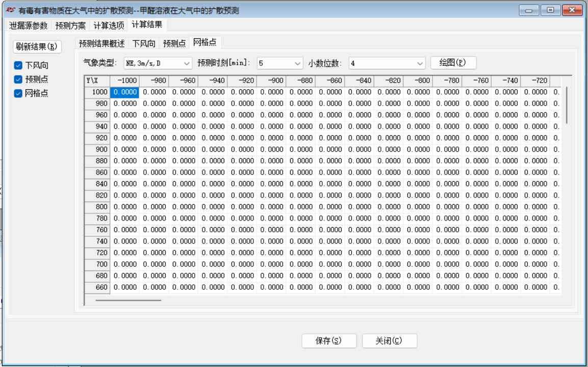Click the 800 row header
Viewport: 588px width, 367px height.
pos(97,207)
